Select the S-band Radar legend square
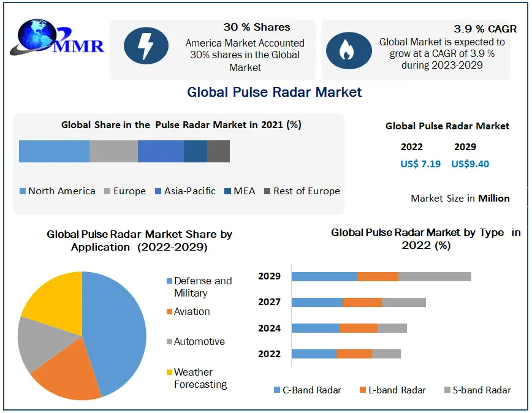The height and width of the screenshot is (413, 532). [447, 390]
